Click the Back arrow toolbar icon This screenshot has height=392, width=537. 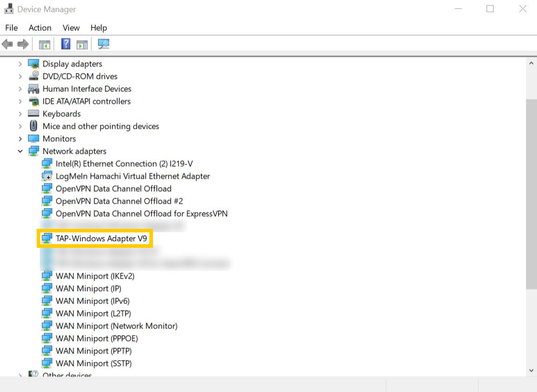(x=7, y=44)
